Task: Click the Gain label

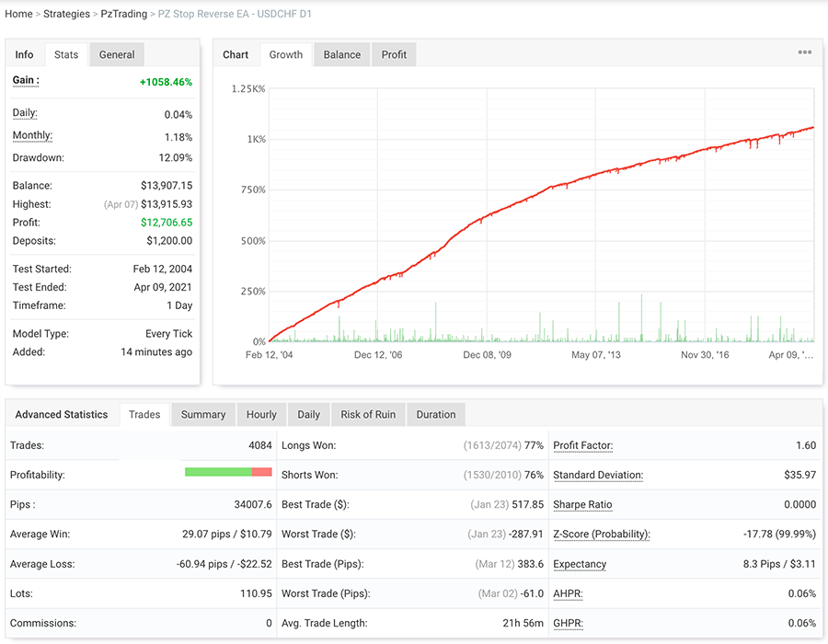Action: pyautogui.click(x=26, y=80)
